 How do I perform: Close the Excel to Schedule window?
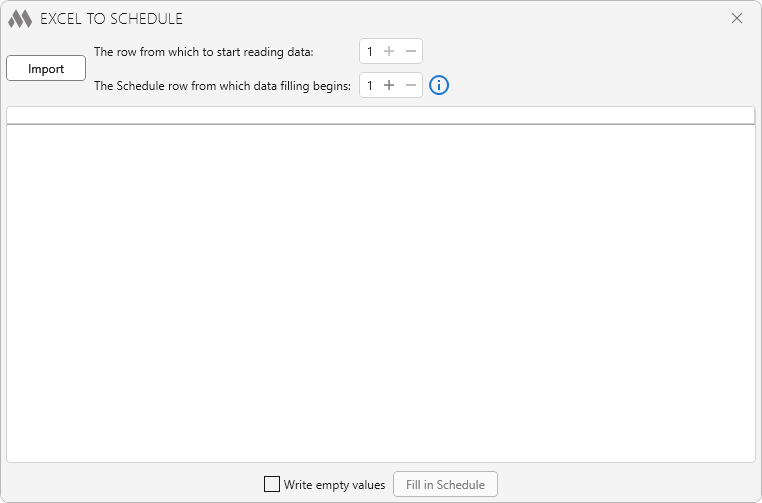click(737, 18)
